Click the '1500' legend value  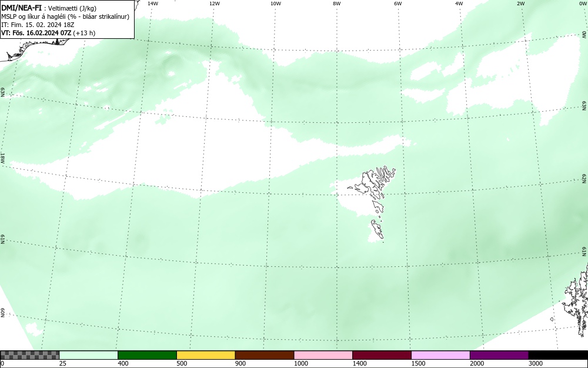419,363
